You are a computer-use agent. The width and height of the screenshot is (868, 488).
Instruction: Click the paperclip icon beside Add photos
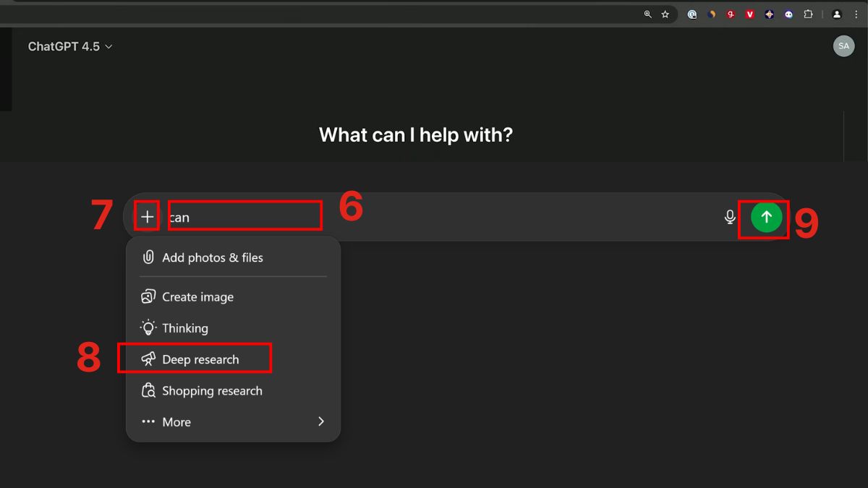[x=148, y=257]
